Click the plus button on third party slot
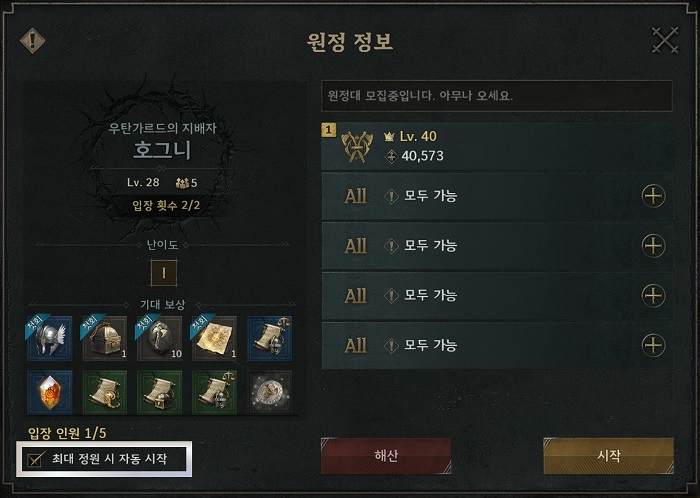 point(654,246)
